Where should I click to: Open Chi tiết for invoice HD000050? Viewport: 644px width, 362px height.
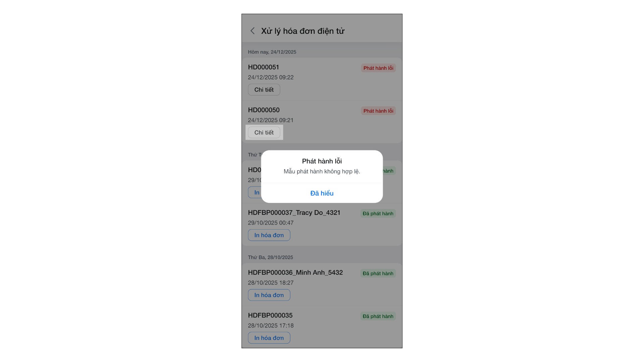pos(264,132)
